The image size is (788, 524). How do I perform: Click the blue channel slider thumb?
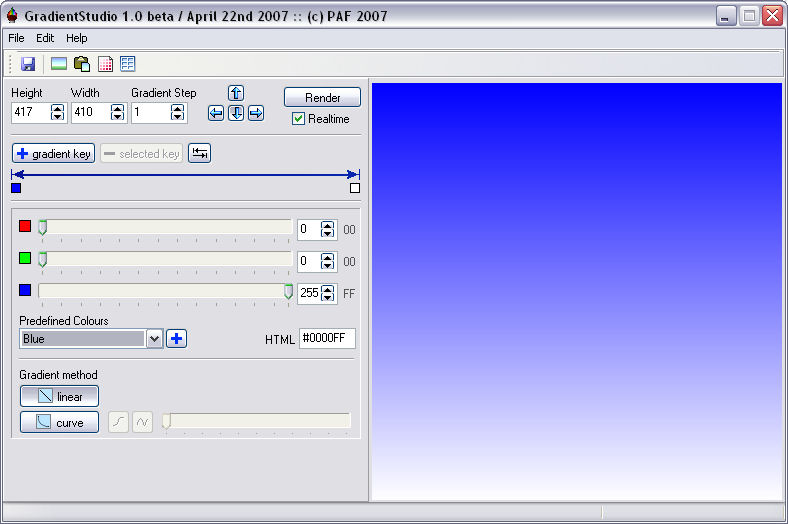288,291
